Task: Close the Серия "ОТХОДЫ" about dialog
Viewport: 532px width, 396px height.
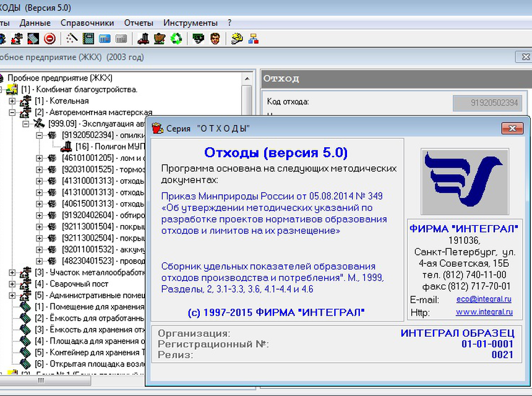Action: [512, 128]
